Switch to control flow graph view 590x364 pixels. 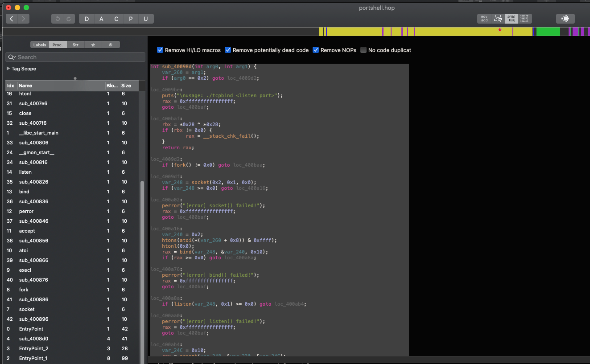[498, 19]
